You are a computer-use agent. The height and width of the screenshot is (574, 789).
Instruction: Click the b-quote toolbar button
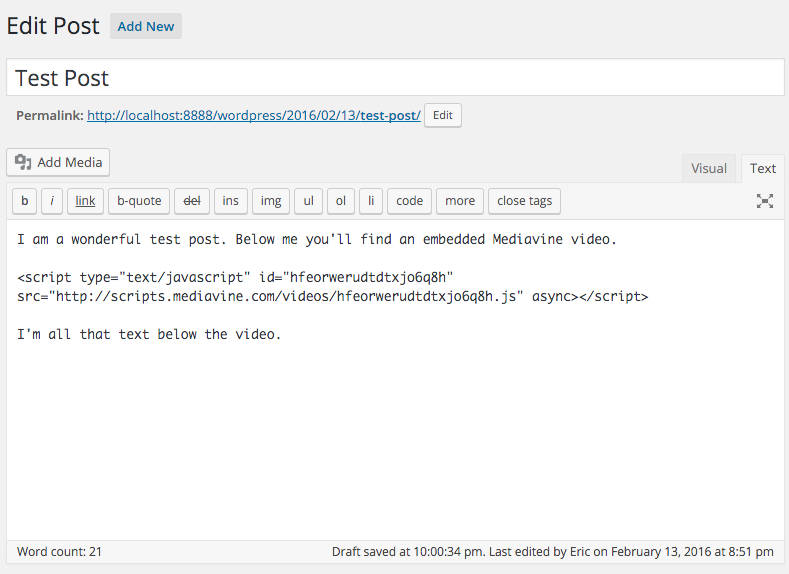pyautogui.click(x=139, y=201)
